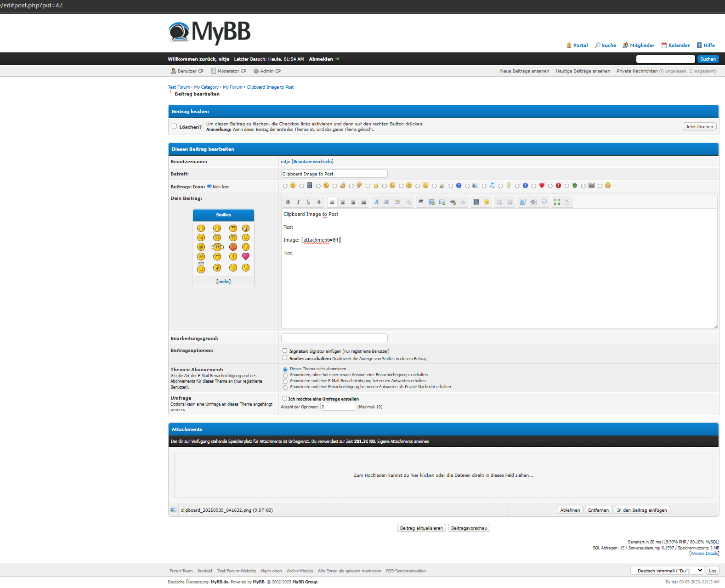The height and width of the screenshot is (588, 725).
Task: Click the strikethrough formatting icon
Action: pos(319,202)
